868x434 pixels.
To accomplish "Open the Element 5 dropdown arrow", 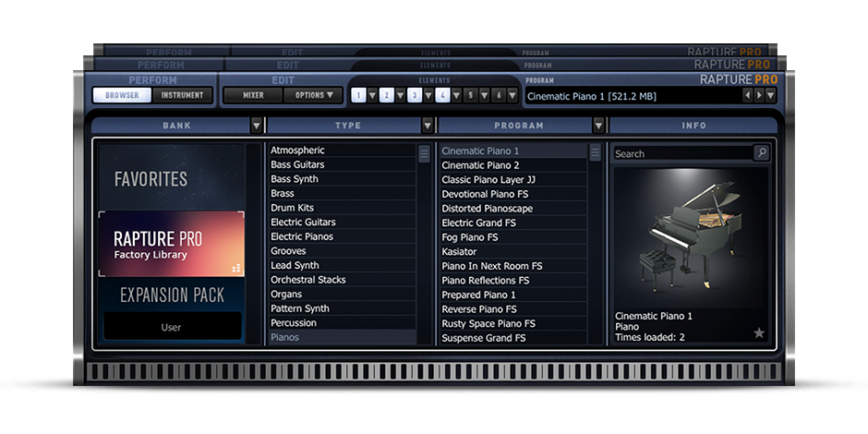I will pyautogui.click(x=485, y=96).
